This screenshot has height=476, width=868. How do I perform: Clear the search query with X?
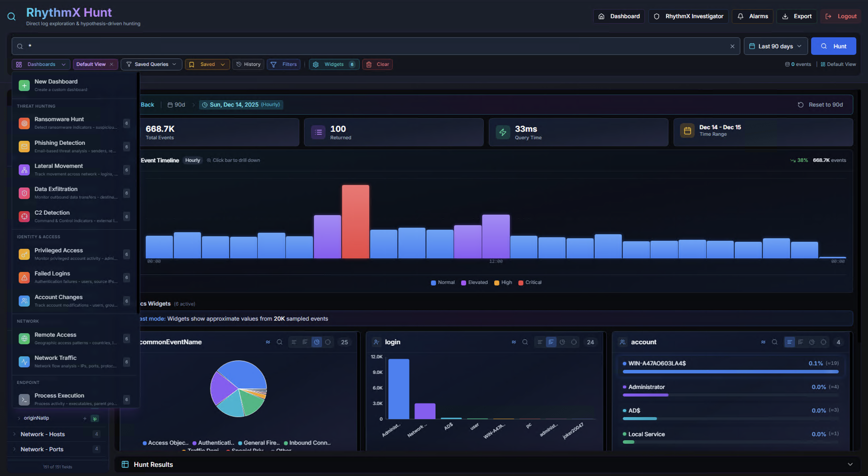point(732,46)
